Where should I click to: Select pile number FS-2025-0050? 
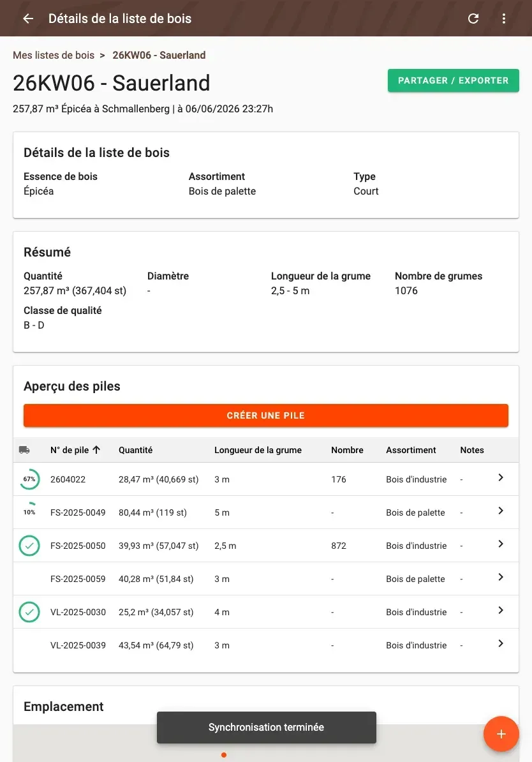pos(78,546)
